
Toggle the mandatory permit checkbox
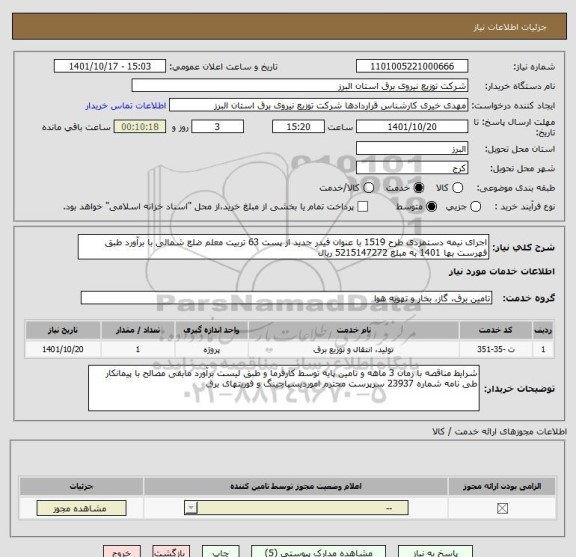[x=502, y=509]
